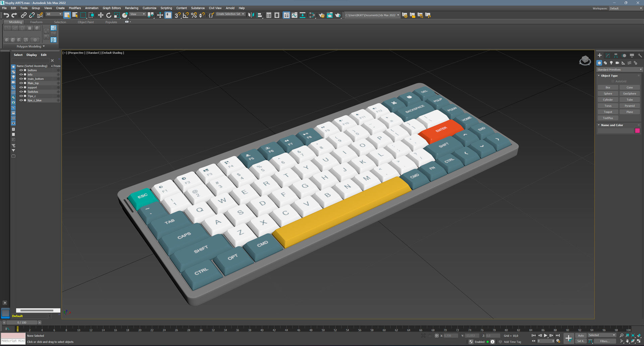Create a Teapot primitive
The image size is (644, 346).
pos(608,112)
